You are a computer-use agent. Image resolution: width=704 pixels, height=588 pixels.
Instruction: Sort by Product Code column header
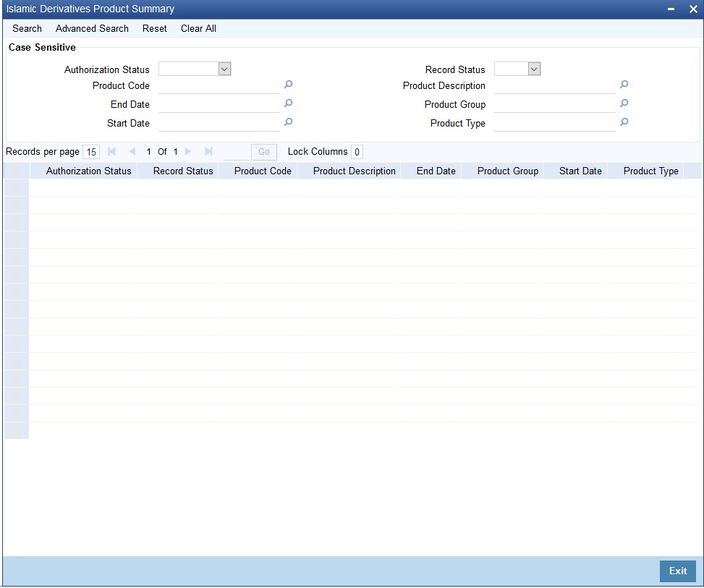263,171
